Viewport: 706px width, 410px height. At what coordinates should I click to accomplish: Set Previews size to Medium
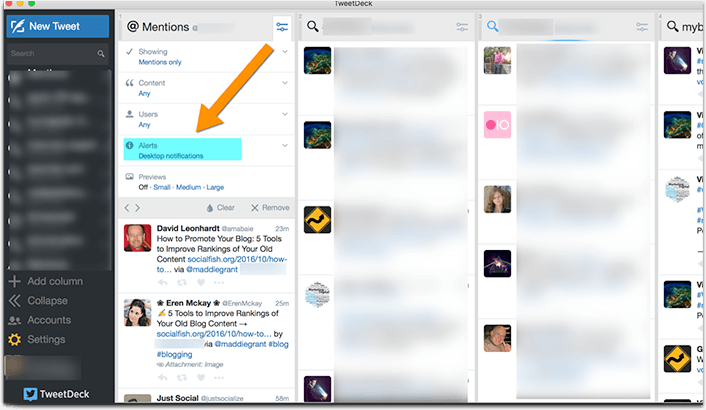click(x=187, y=187)
